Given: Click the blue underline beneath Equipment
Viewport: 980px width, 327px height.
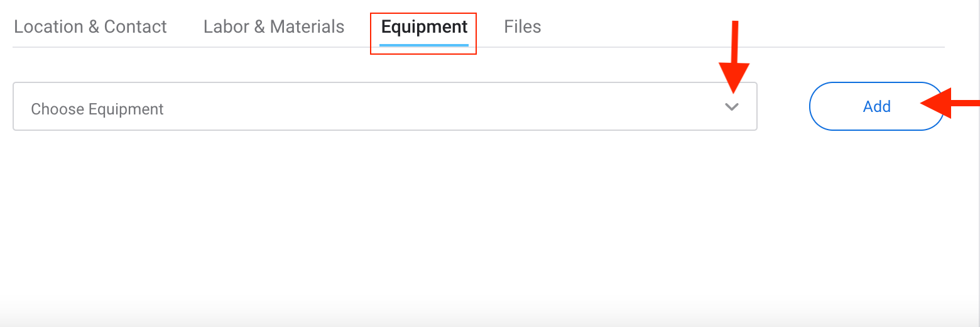Looking at the screenshot, I should pyautogui.click(x=424, y=45).
